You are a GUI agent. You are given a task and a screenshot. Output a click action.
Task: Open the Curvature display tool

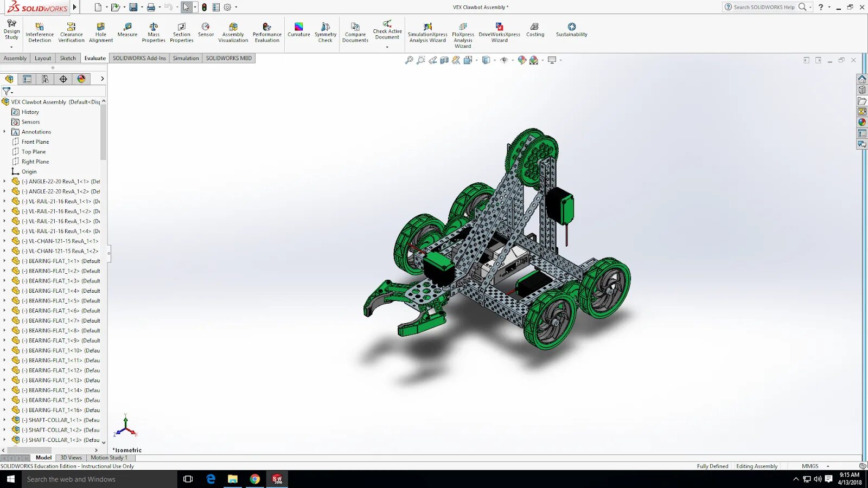coord(299,30)
